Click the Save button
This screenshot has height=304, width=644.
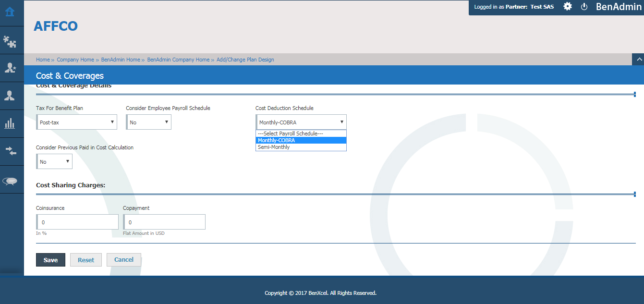pyautogui.click(x=50, y=260)
